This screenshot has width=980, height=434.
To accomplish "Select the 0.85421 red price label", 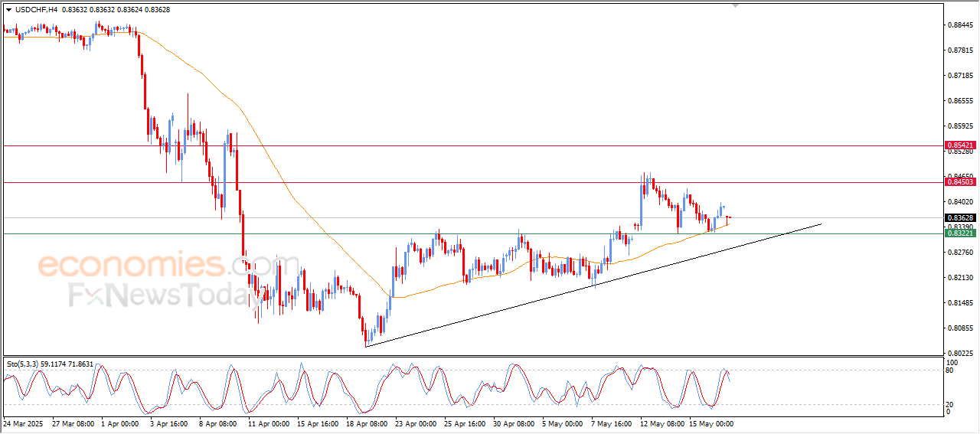I will (x=960, y=145).
